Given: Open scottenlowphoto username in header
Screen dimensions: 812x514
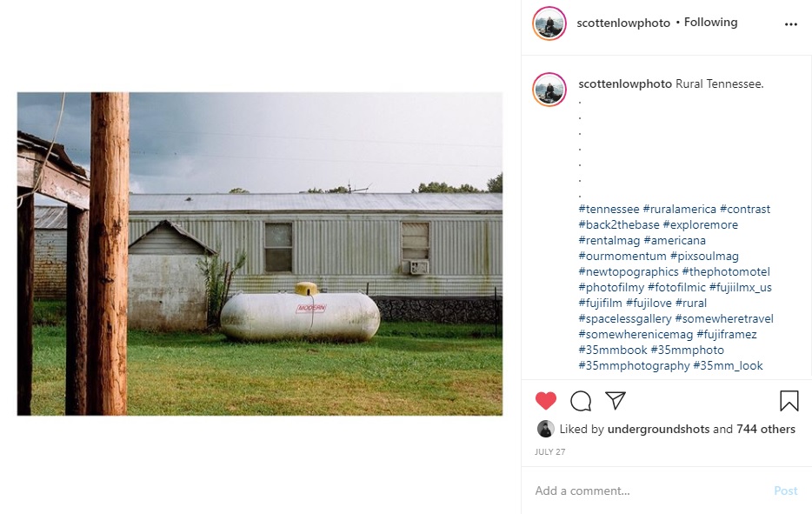Looking at the screenshot, I should tap(623, 23).
